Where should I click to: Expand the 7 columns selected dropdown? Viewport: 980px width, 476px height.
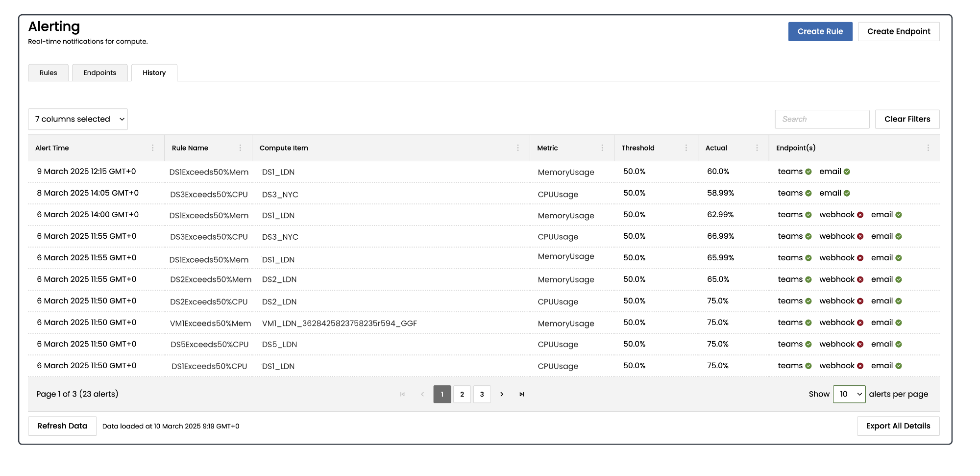click(78, 119)
